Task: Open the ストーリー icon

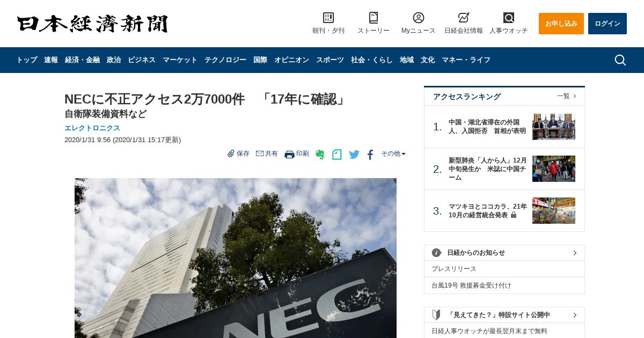Action: [374, 18]
